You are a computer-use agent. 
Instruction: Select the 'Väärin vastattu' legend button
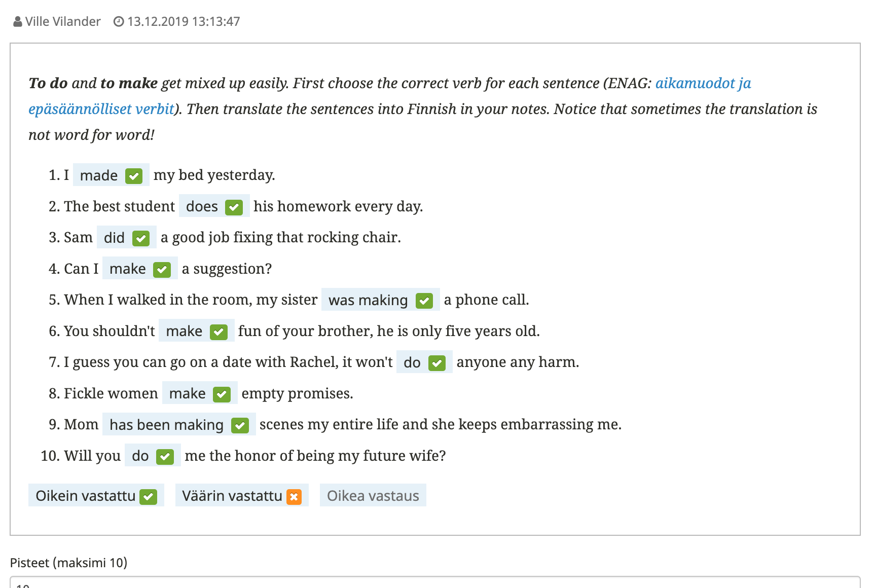pos(232,496)
